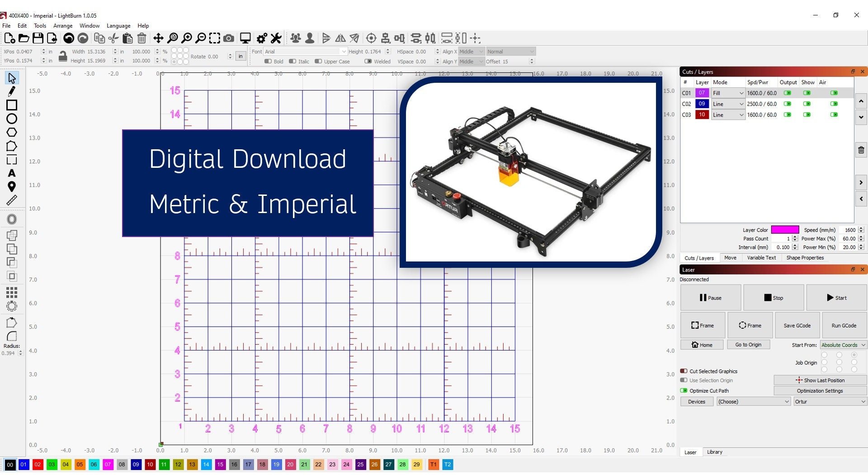Switch to the Variable Text tab

[761, 257]
